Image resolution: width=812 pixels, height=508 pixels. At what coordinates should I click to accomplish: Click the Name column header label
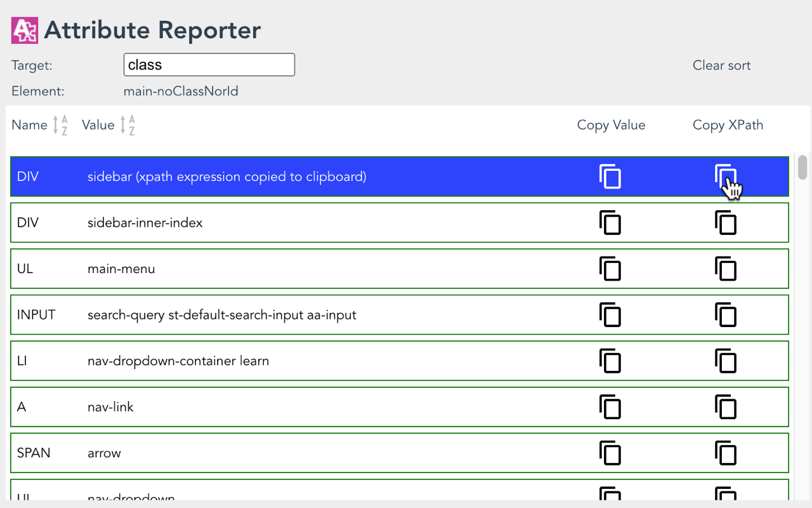pyautogui.click(x=29, y=125)
